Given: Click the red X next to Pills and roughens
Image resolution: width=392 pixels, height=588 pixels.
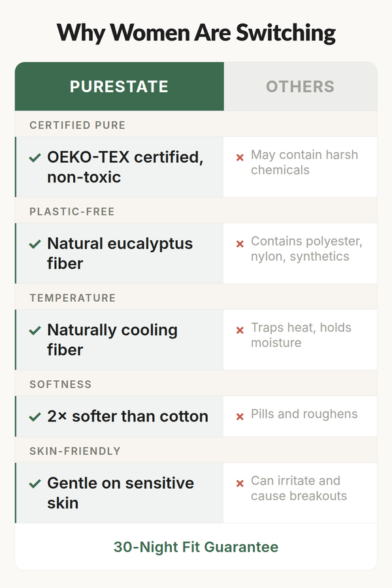Looking at the screenshot, I should tap(240, 415).
